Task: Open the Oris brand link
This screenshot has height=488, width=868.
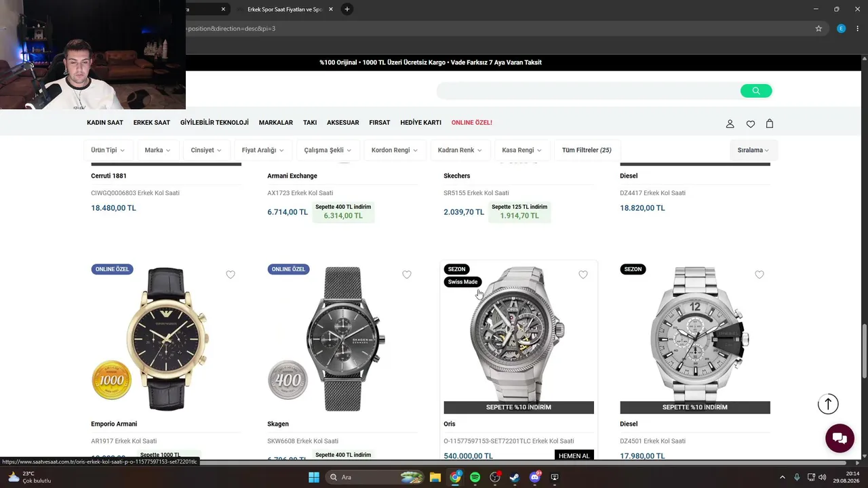Action: [450, 424]
